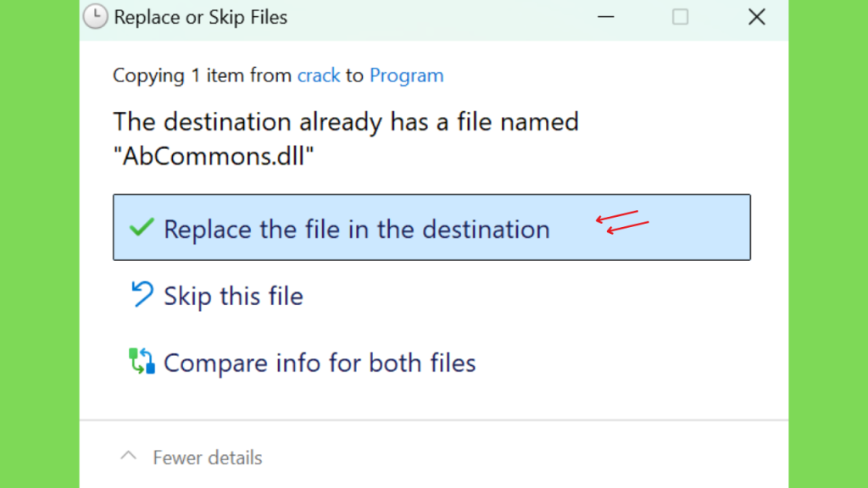Click the "Replace or Skip Files" title text
The image size is (868, 488).
(200, 17)
